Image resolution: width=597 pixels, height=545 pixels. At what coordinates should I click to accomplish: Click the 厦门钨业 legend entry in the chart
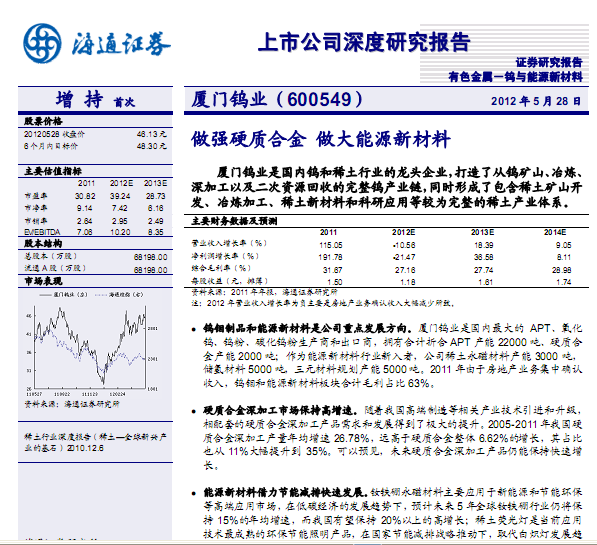tap(64, 295)
